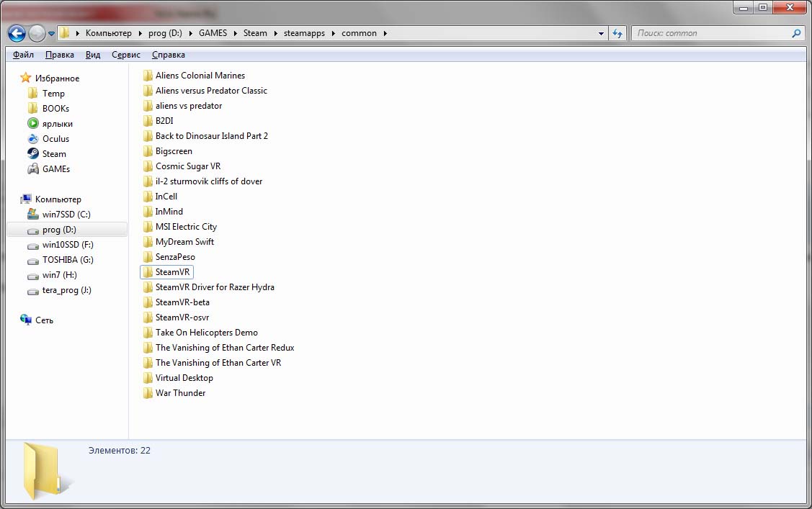Select SteamVR Driver for Razer Hydra
The height and width of the screenshot is (509, 812).
(209, 287)
